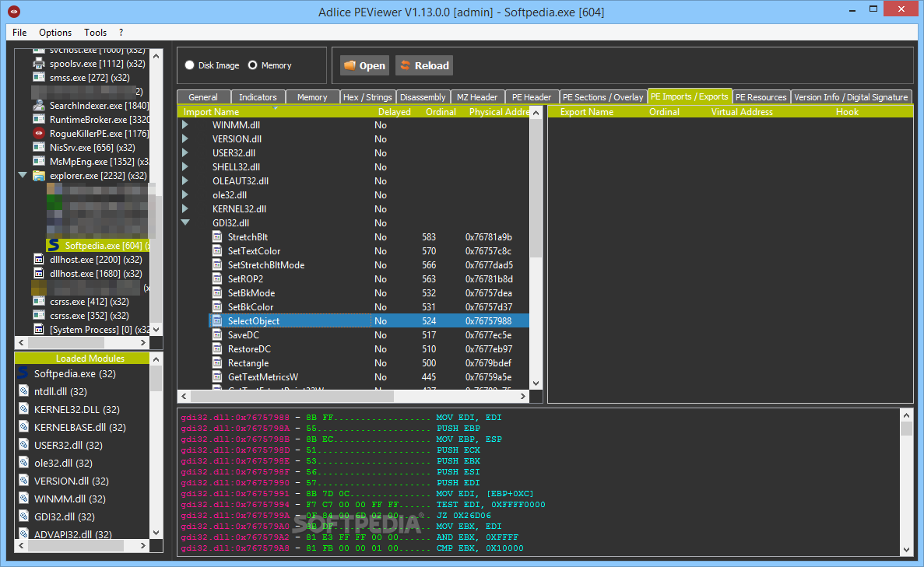This screenshot has height=567, width=924.
Task: Click the smss.exe process icon
Action: click(x=39, y=77)
